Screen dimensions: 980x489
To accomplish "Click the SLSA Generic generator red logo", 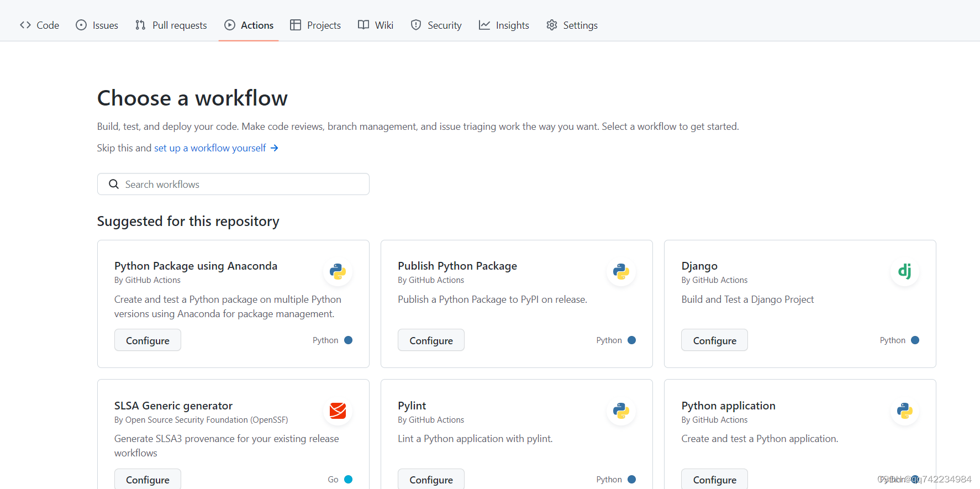I will pos(338,411).
